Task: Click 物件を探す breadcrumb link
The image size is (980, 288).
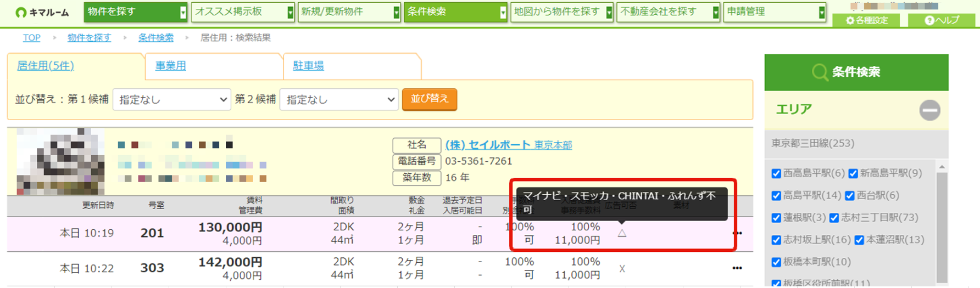Action: (89, 38)
